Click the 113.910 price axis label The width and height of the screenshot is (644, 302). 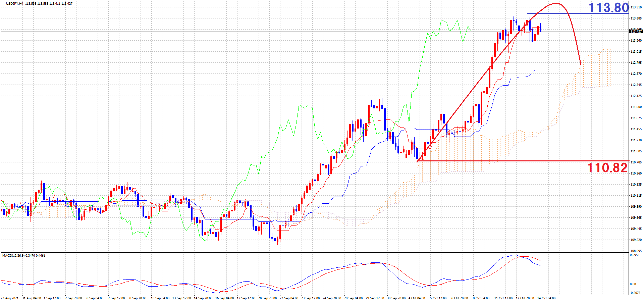click(636, 7)
